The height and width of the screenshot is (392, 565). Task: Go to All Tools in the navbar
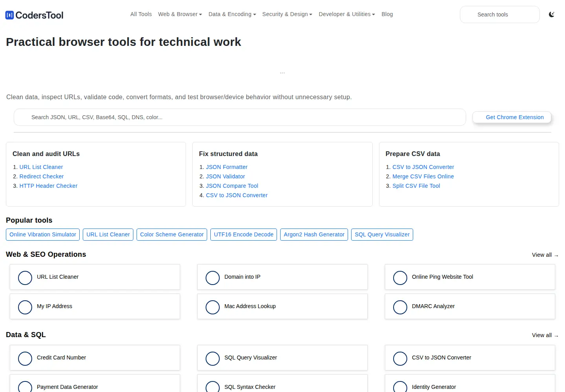click(141, 14)
